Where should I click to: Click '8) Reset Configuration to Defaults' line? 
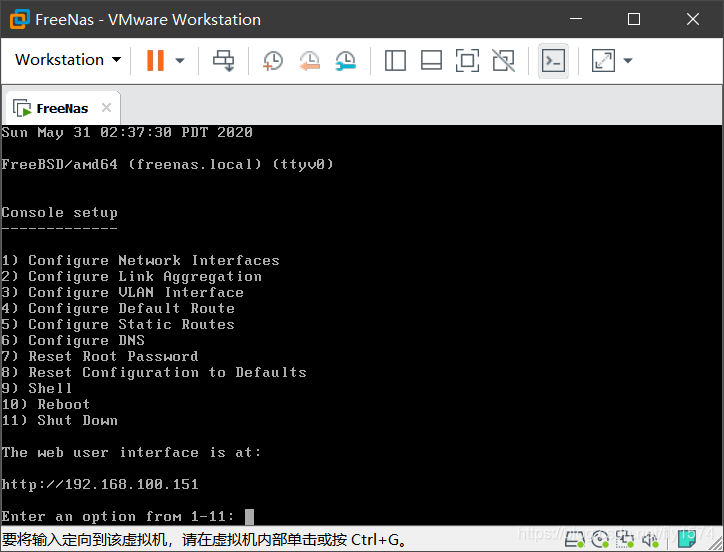[154, 372]
